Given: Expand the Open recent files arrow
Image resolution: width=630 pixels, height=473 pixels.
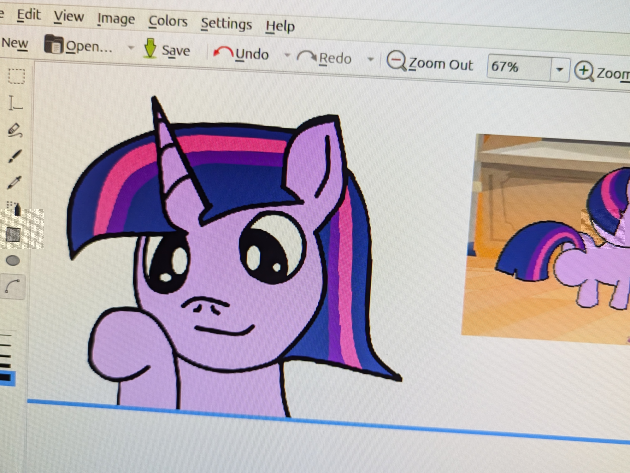Looking at the screenshot, I should point(131,48).
